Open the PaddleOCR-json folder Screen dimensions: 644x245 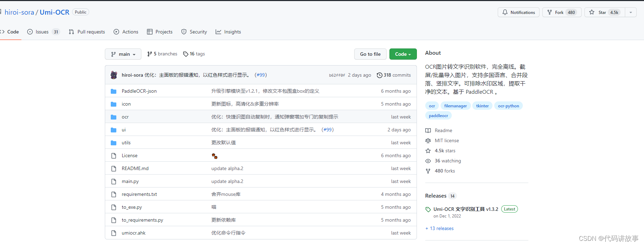click(139, 91)
